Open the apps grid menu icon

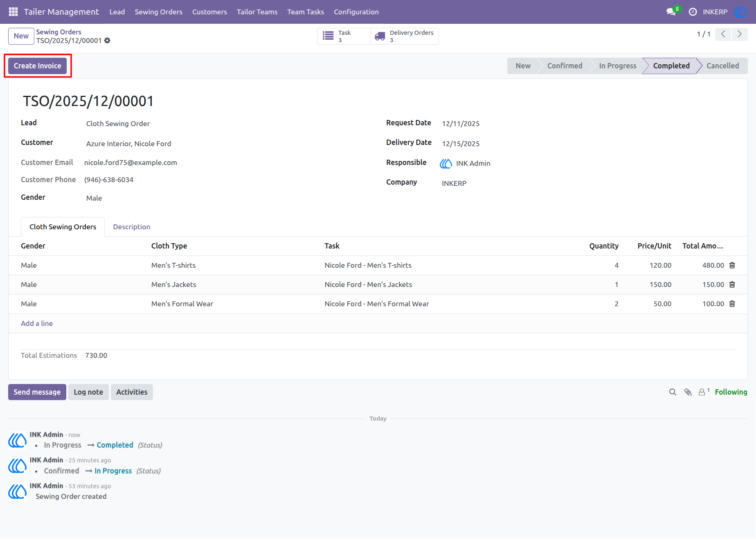[13, 12]
